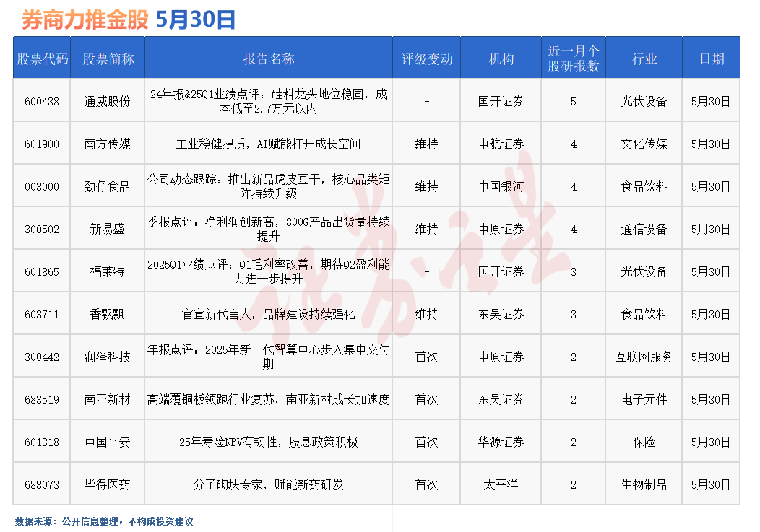Click report 高端覆铜板领跑行业复苏
This screenshot has width=760, height=532.
tap(269, 400)
